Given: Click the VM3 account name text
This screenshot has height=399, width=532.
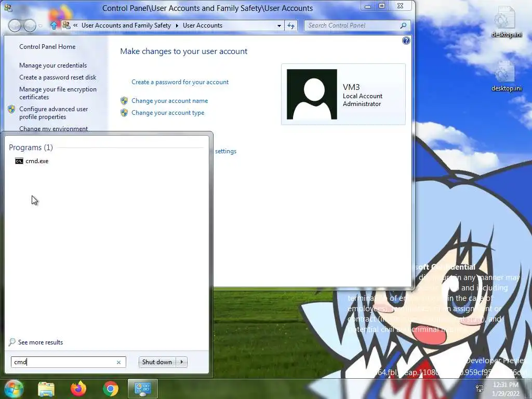Looking at the screenshot, I should click(x=351, y=87).
